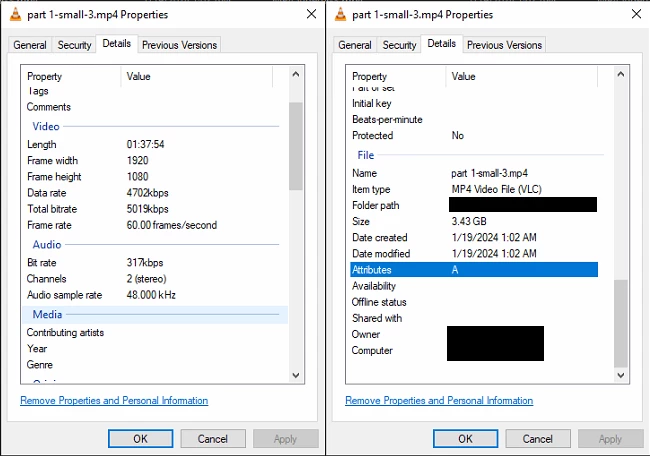Click the scroll up arrow in the right window list

click(x=621, y=75)
